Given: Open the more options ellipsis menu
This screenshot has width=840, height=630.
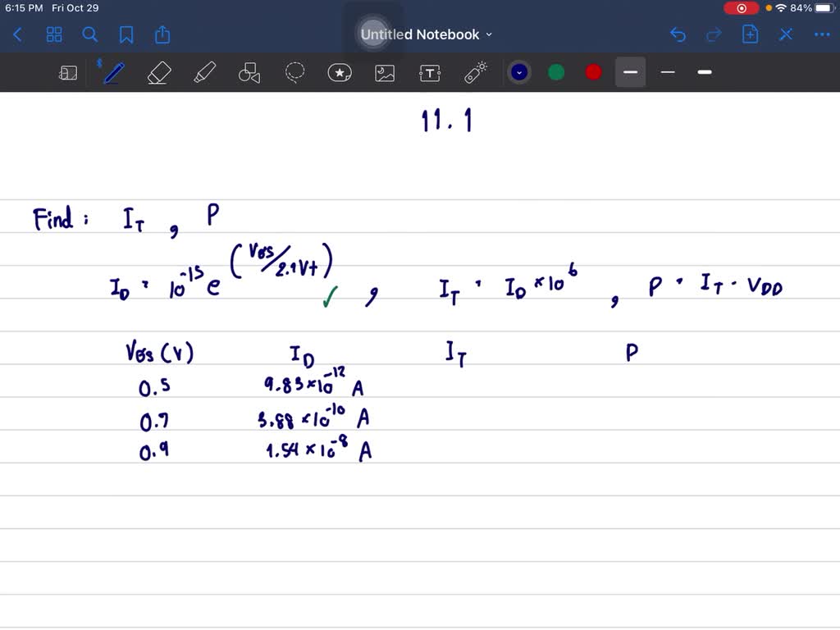Looking at the screenshot, I should coord(822,34).
